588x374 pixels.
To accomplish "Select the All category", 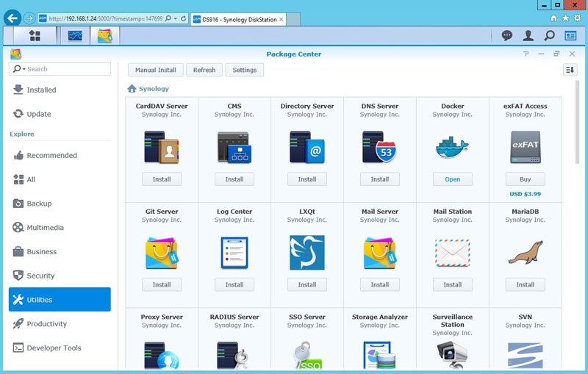I will coord(60,179).
